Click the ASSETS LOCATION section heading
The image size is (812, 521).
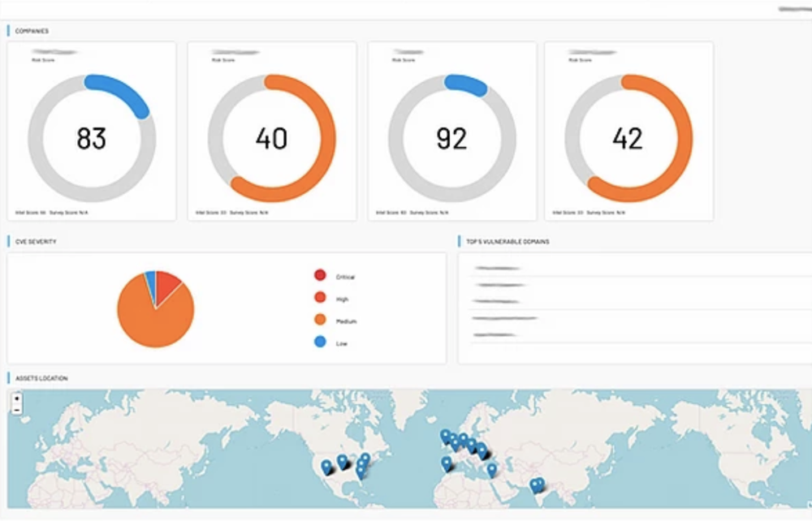tap(41, 378)
